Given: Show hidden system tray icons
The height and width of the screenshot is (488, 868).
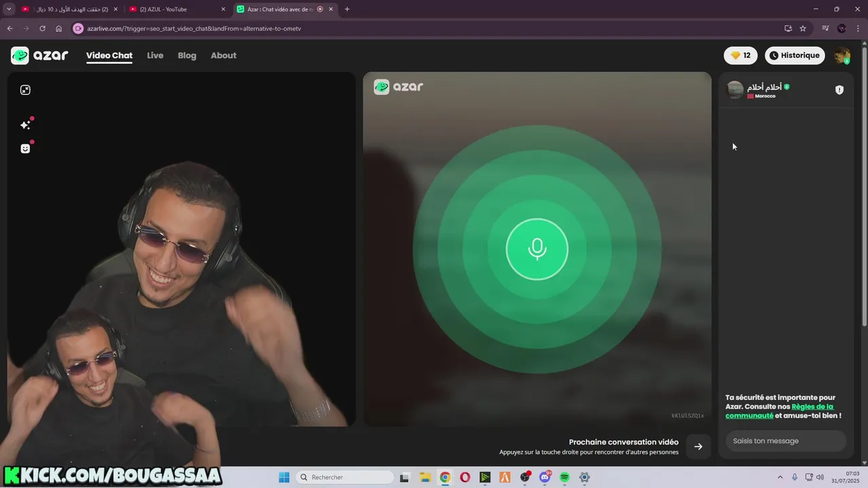Looking at the screenshot, I should pos(780,477).
